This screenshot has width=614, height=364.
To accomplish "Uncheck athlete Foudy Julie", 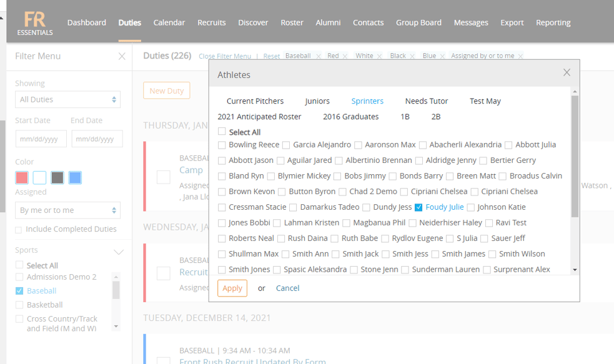I will (418, 207).
